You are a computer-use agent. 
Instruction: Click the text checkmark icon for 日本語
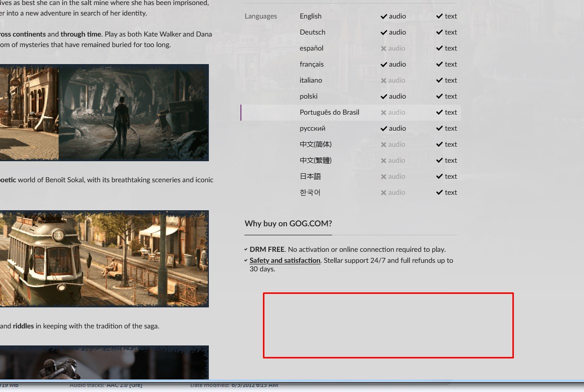(x=439, y=176)
